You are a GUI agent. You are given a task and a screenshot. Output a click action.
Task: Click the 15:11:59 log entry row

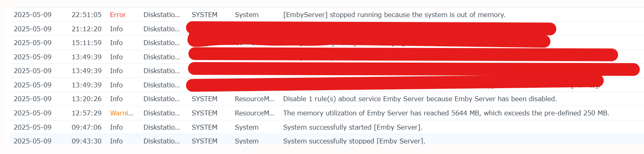click(x=327, y=43)
